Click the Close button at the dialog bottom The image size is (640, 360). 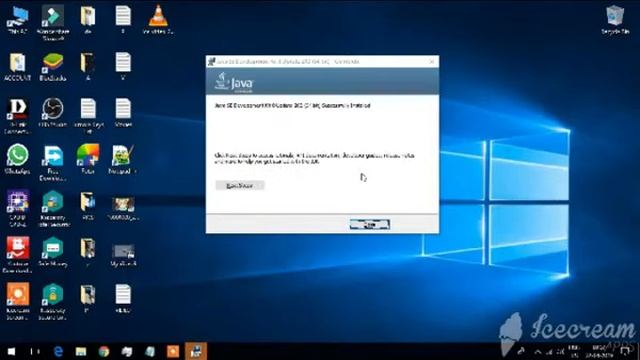pos(370,224)
